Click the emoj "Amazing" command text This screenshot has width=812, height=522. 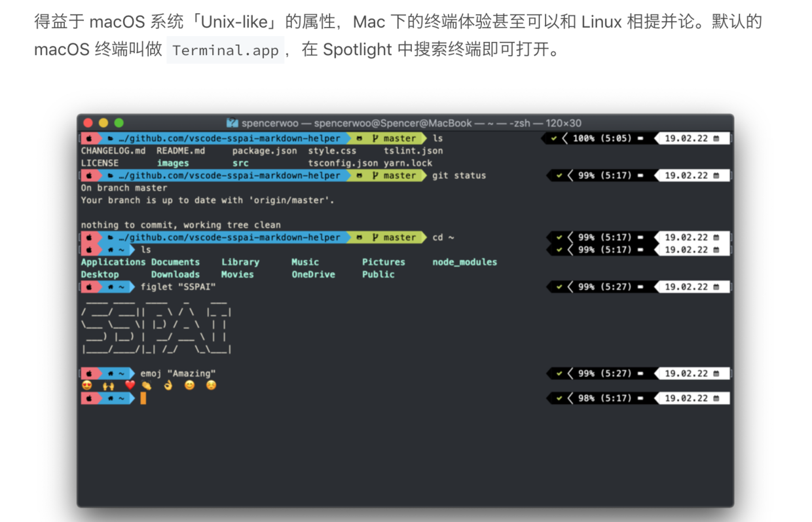178,373
